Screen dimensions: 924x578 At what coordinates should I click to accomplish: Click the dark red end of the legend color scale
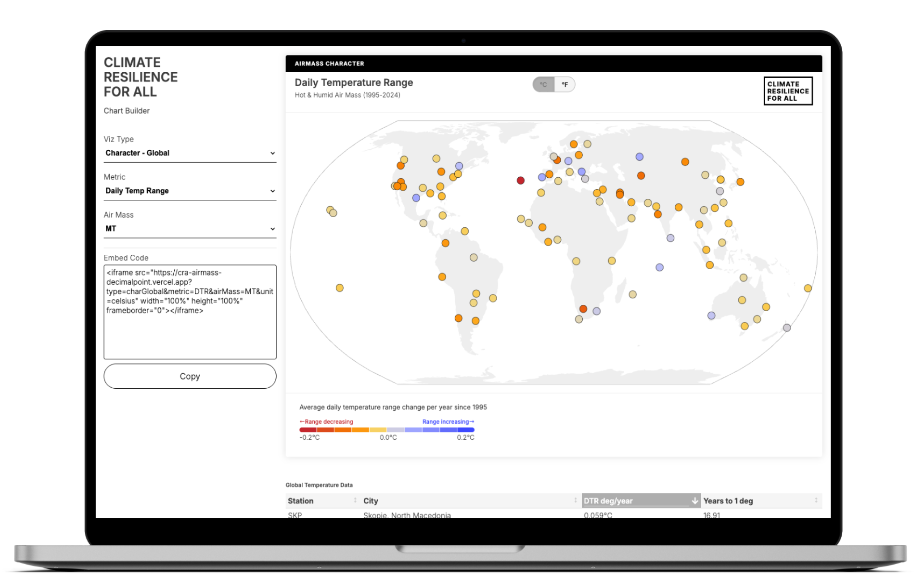(x=308, y=430)
